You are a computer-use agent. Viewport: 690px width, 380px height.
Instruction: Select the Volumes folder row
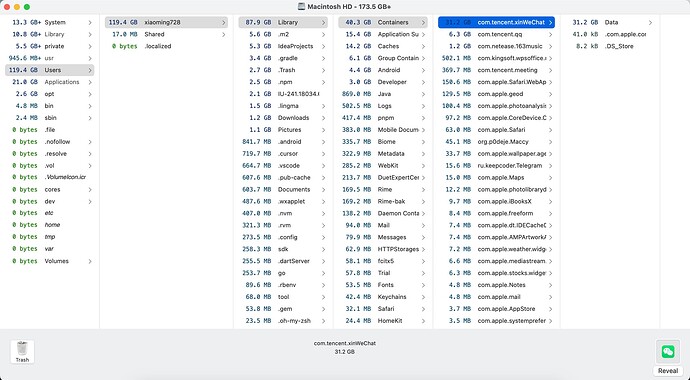coord(50,261)
